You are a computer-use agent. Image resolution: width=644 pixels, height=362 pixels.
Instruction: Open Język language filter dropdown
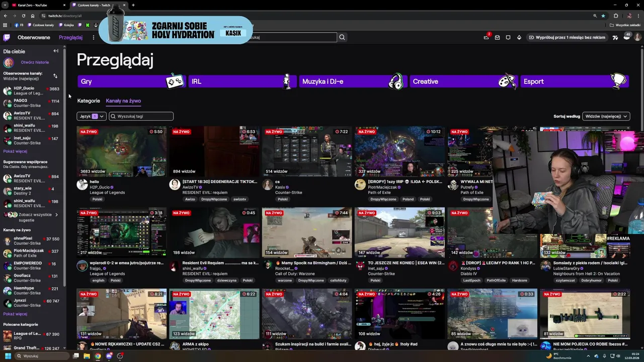point(91,116)
